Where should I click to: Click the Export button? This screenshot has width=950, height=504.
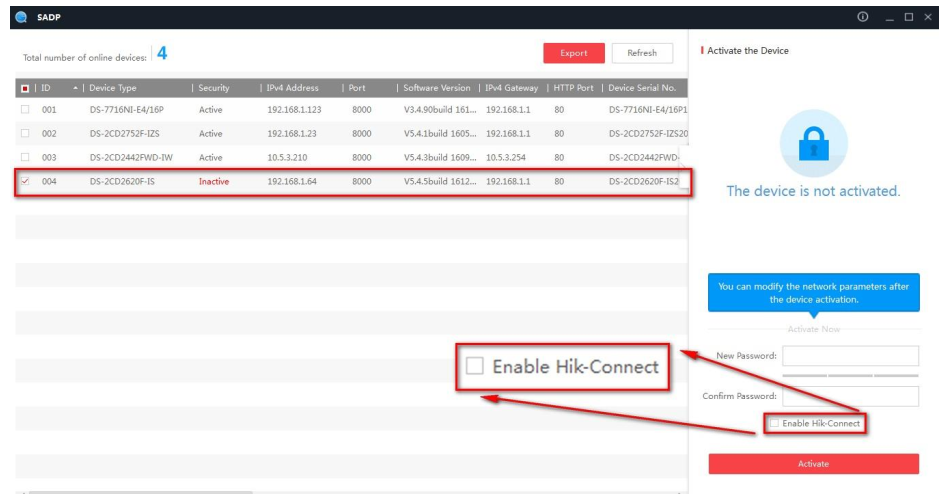click(x=574, y=53)
